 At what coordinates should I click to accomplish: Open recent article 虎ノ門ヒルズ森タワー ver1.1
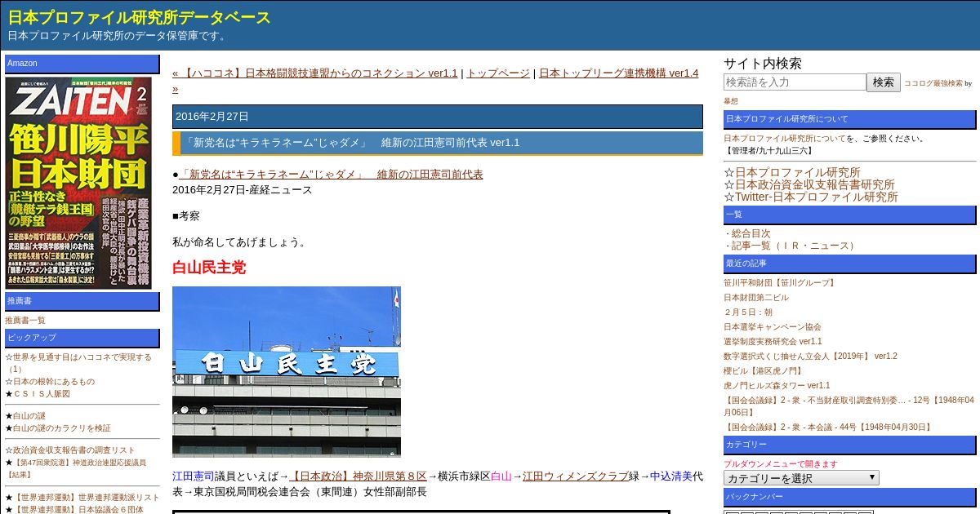tap(777, 386)
